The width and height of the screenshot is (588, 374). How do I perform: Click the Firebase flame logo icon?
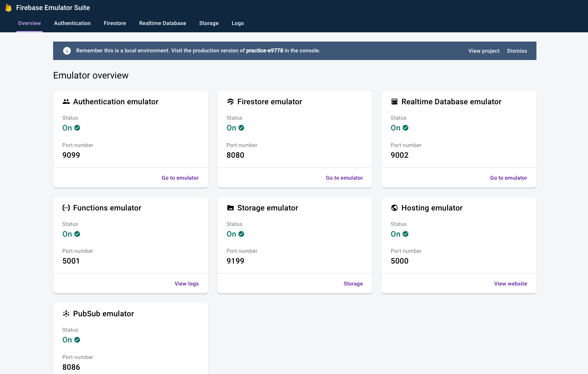coord(8,8)
